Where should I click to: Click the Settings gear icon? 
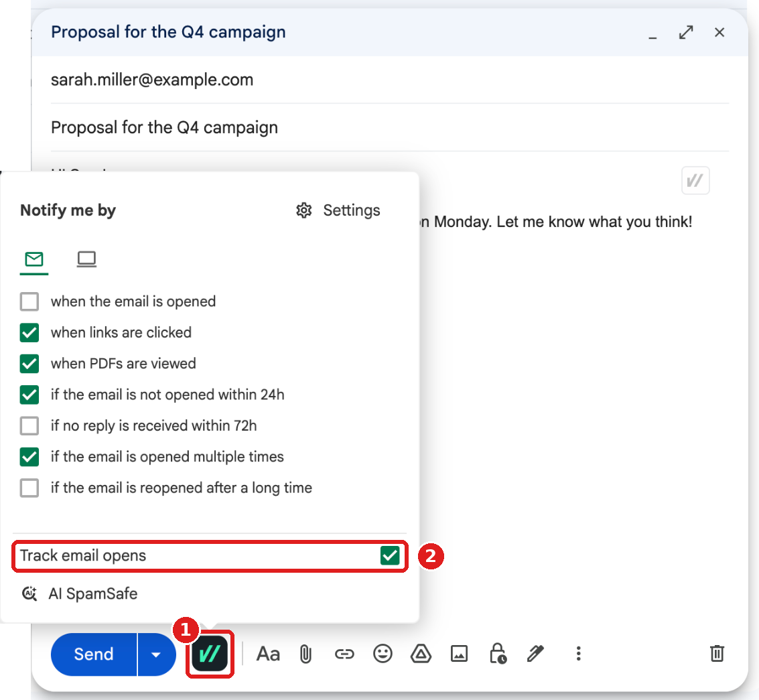[x=304, y=210]
